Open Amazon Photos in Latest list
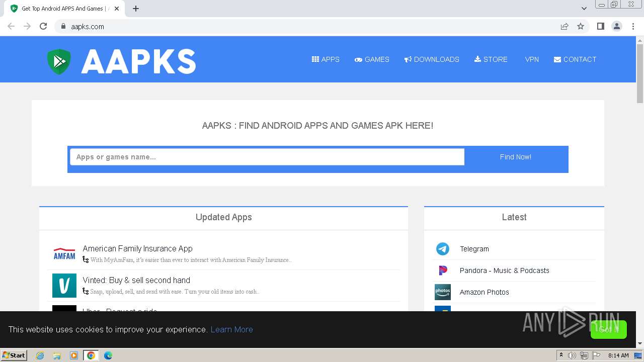 (485, 292)
